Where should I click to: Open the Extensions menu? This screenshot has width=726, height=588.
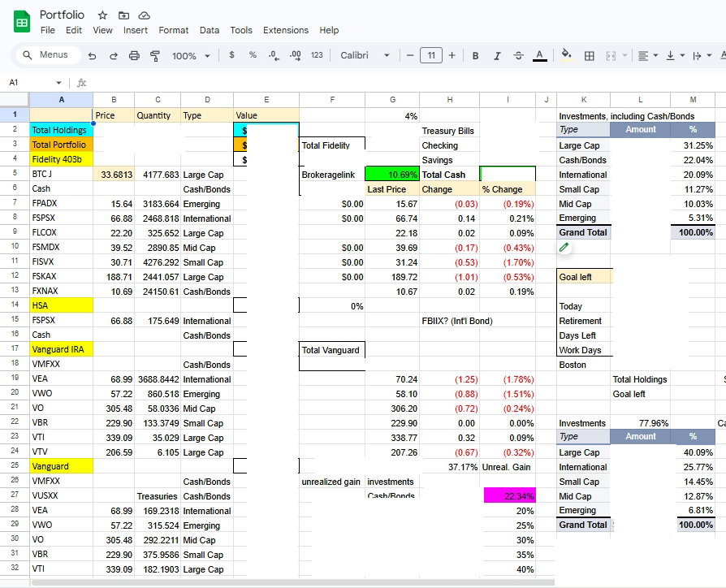pos(285,30)
